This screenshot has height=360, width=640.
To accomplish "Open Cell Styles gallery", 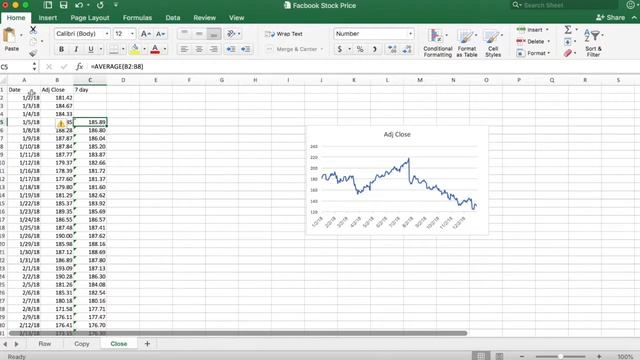I will (493, 43).
